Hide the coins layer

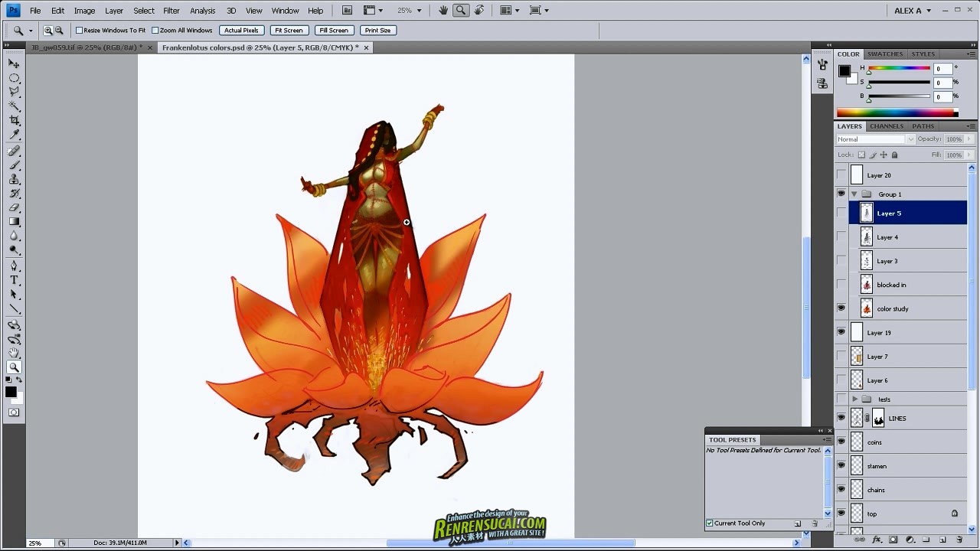[x=841, y=442]
